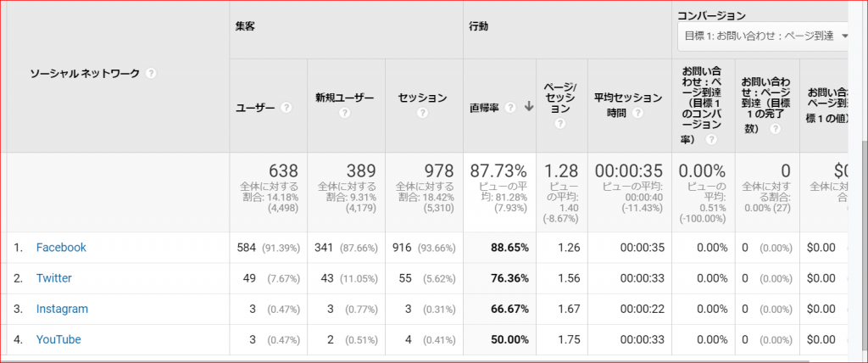868x363 pixels.
Task: Open the Instagram network link
Action: (62, 310)
